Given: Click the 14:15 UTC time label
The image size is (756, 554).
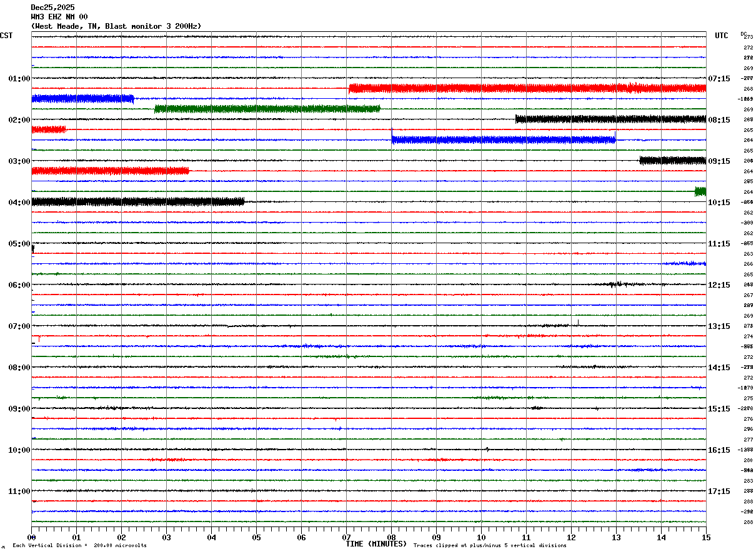Looking at the screenshot, I should tap(719, 368).
